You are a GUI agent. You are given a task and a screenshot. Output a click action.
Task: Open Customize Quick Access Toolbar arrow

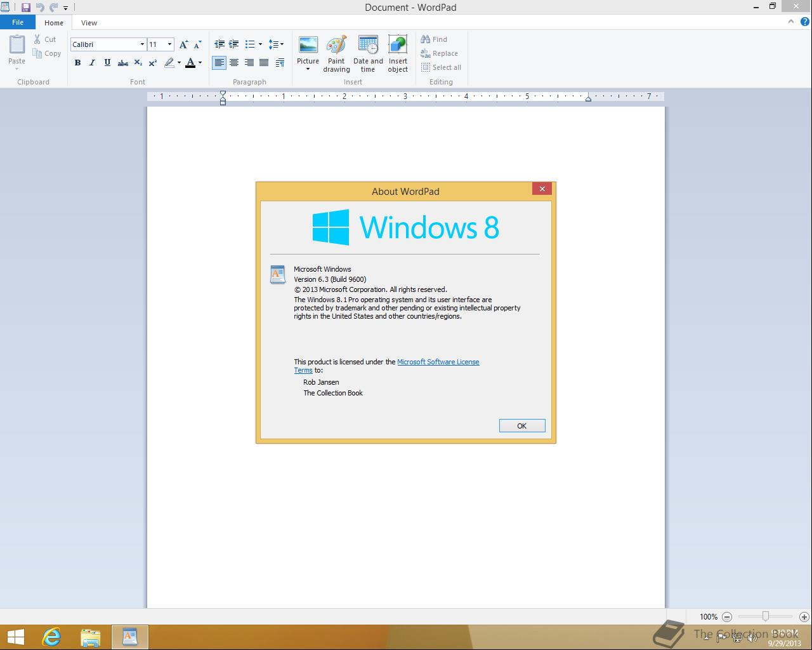65,8
